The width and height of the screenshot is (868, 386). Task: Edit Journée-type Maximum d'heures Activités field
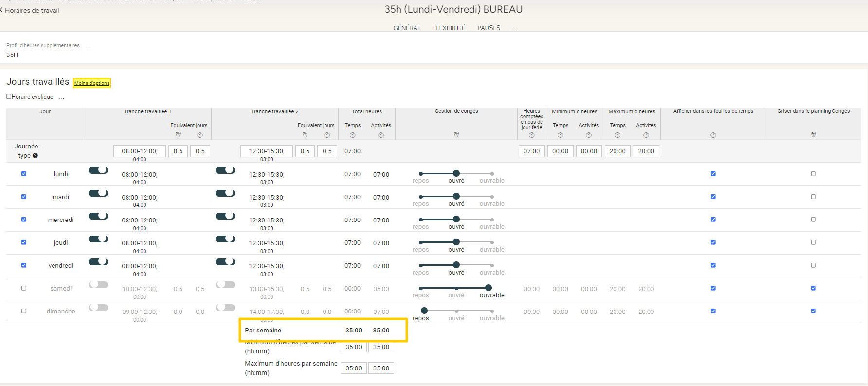tap(646, 151)
